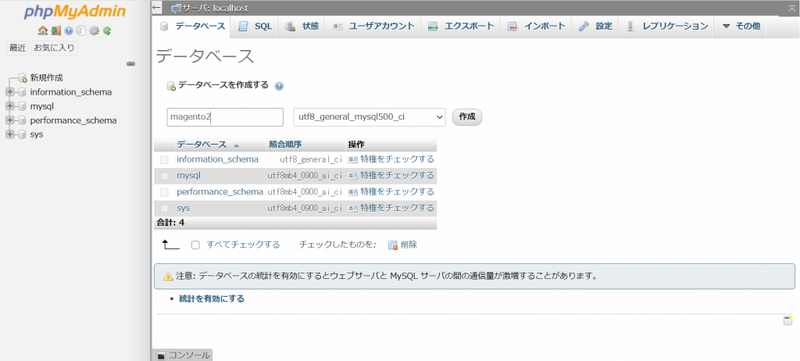
Task: Check the mysql row checkbox
Action: point(164,176)
